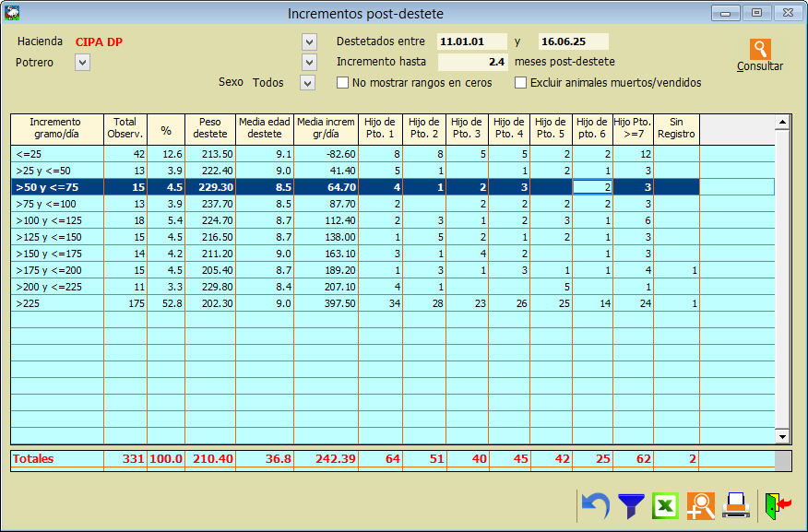
Task: Click the start date field 11.01.01
Action: [x=472, y=41]
